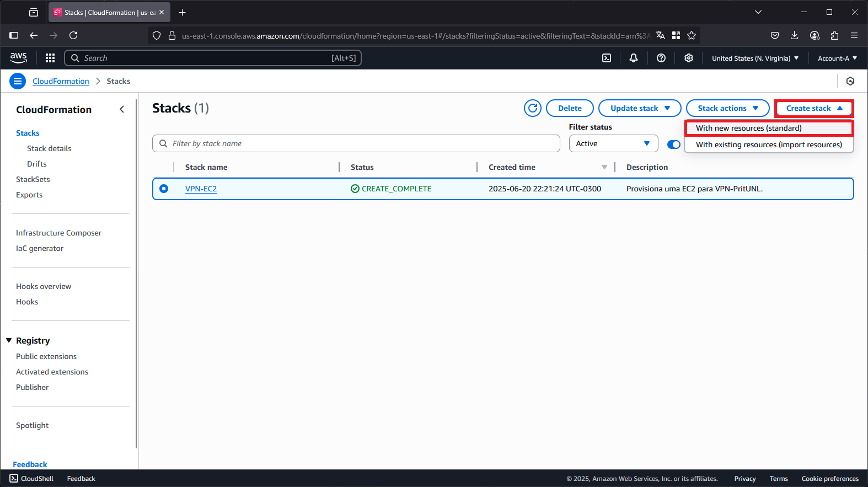
Task: Save the page to Pocket
Action: tap(775, 35)
